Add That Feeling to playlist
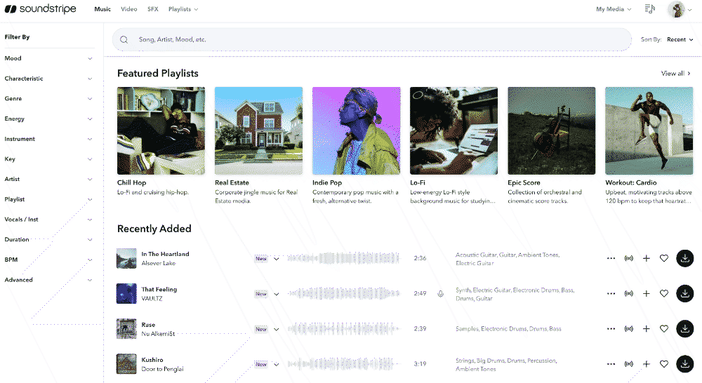 (x=646, y=293)
